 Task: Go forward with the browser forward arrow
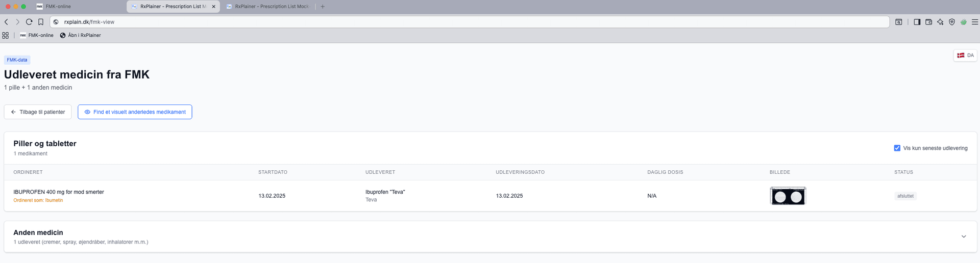(17, 22)
